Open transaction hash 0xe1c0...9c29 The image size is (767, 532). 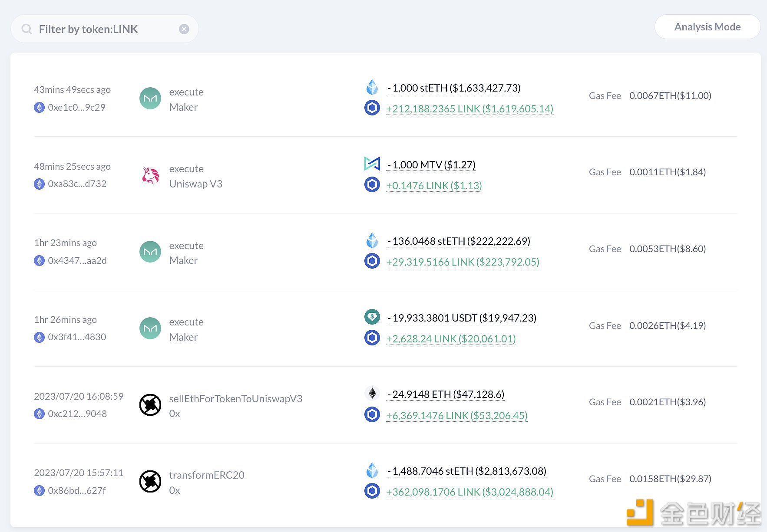tap(77, 107)
